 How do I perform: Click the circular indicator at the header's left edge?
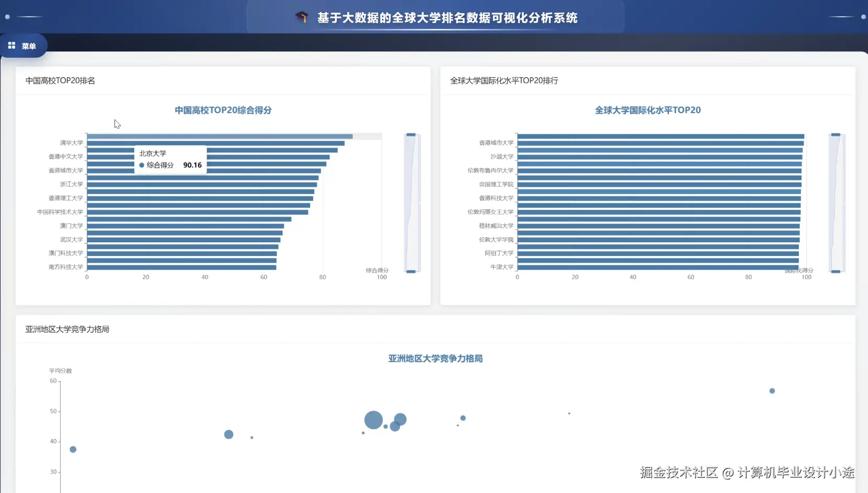coord(7,17)
